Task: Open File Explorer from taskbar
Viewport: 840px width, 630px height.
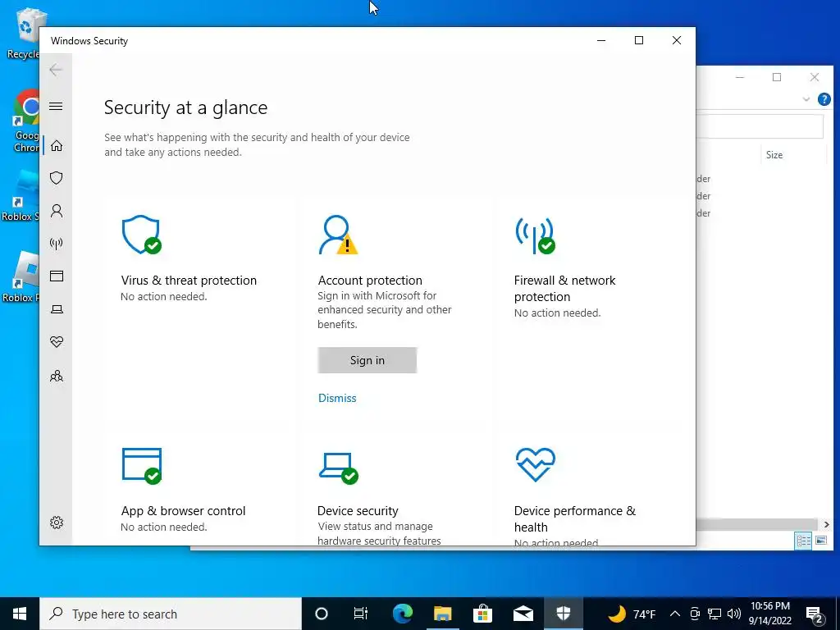Action: click(442, 614)
